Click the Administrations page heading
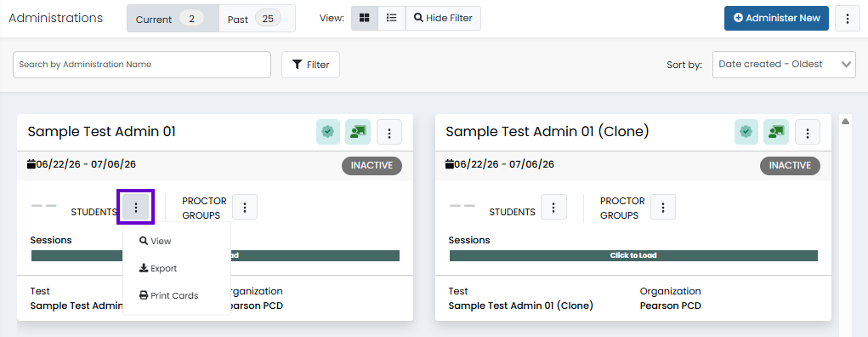This screenshot has width=868, height=337. click(x=56, y=18)
